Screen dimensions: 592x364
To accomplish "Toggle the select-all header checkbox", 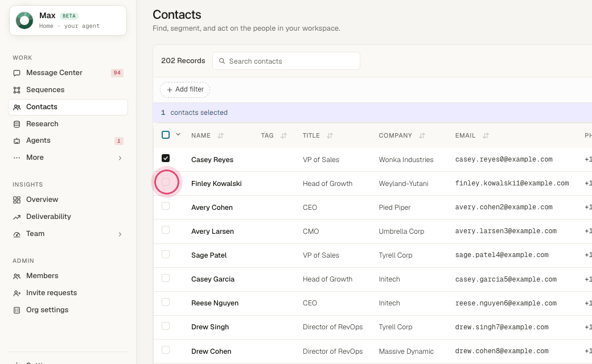I will (x=166, y=135).
